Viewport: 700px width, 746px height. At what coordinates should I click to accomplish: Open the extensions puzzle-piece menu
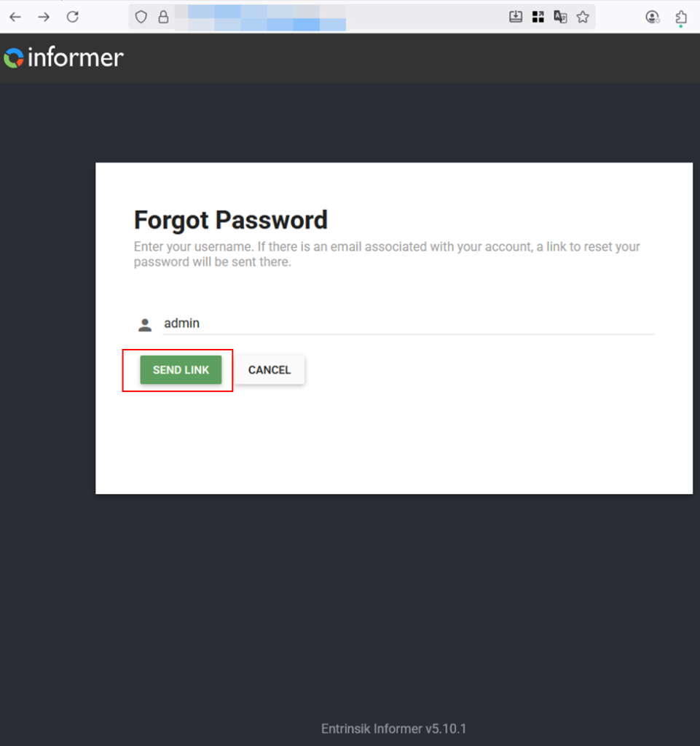click(681, 17)
